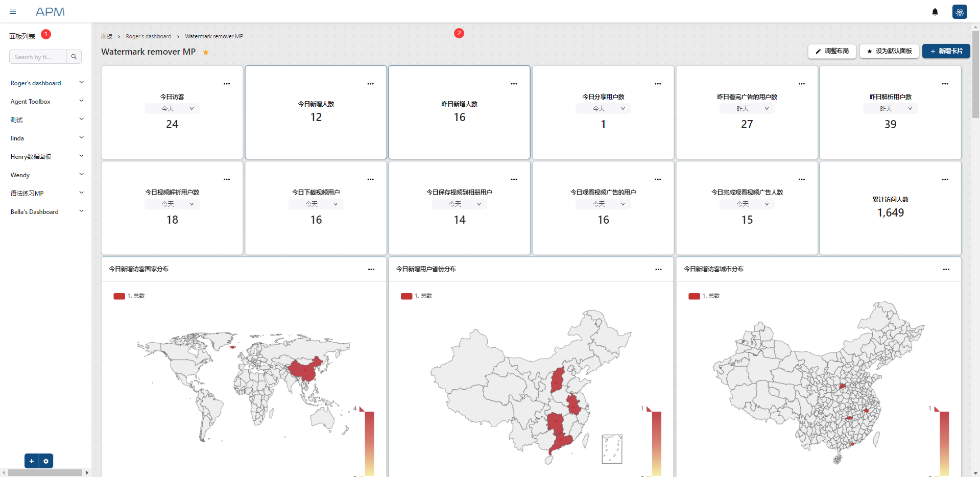
Task: Click the plus button at sidebar bottom
Action: [32, 461]
